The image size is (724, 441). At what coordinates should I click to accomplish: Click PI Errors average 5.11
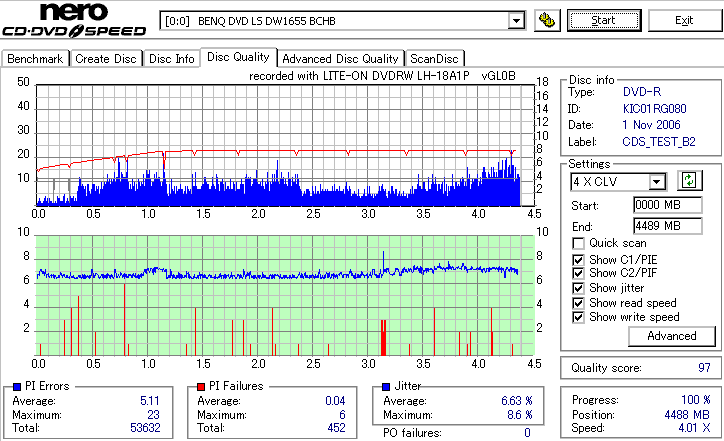150,401
